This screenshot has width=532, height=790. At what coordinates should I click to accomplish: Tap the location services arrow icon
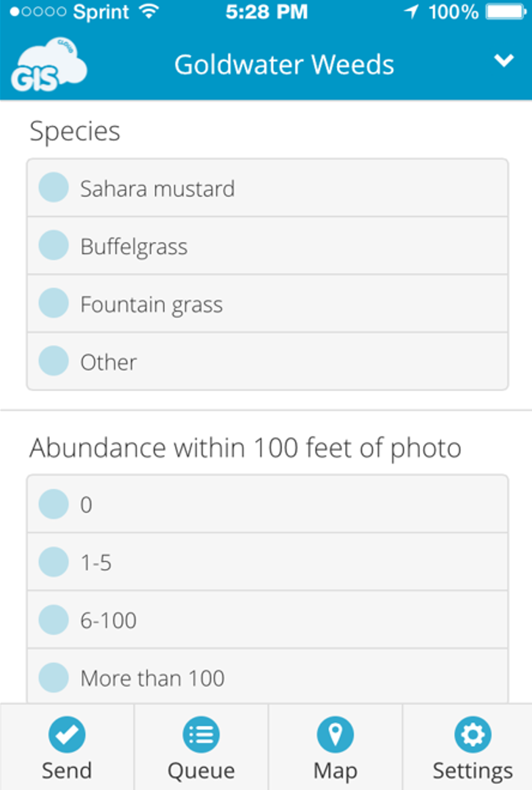tap(411, 12)
